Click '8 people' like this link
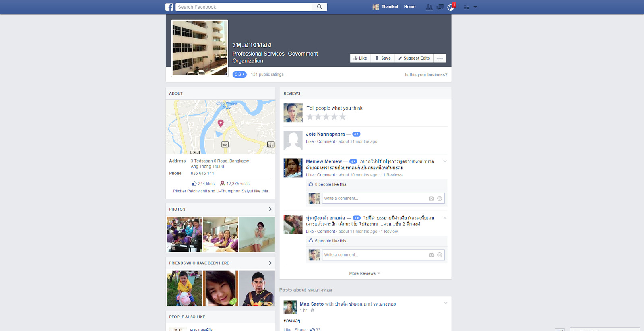 pyautogui.click(x=323, y=184)
